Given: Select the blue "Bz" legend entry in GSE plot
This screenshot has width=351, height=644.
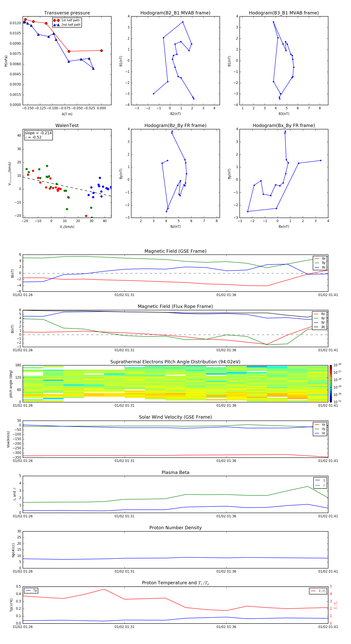Looking at the screenshot, I should coord(320,267).
